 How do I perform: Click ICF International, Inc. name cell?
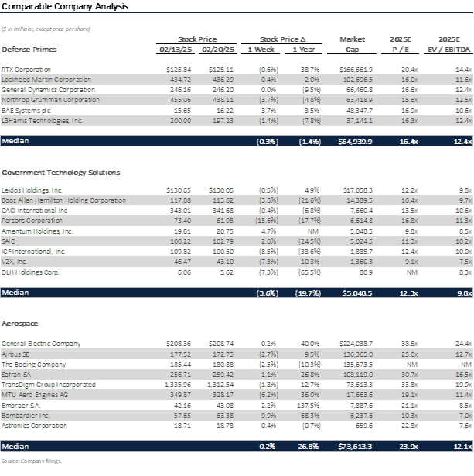[33, 252]
